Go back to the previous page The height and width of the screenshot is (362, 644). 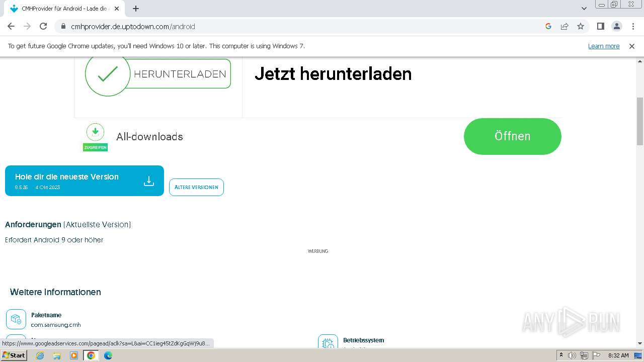click(x=11, y=26)
